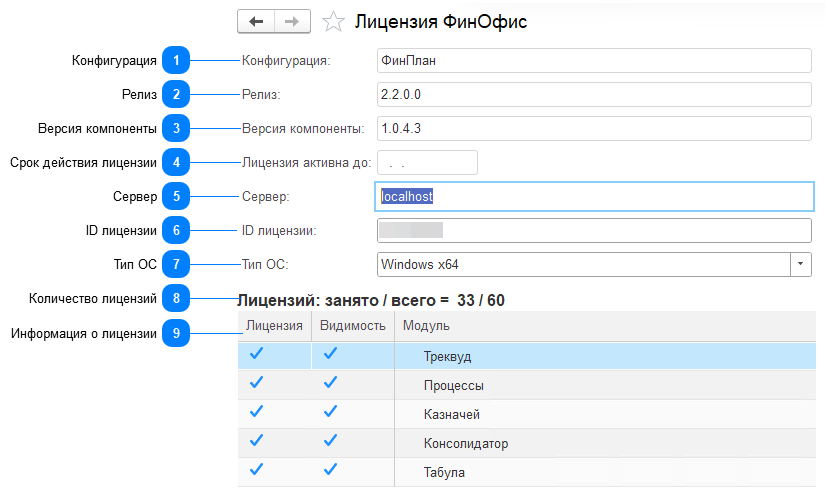The width and height of the screenshot is (828, 502).
Task: Click the ID лицензии: field label
Action: 279,230
